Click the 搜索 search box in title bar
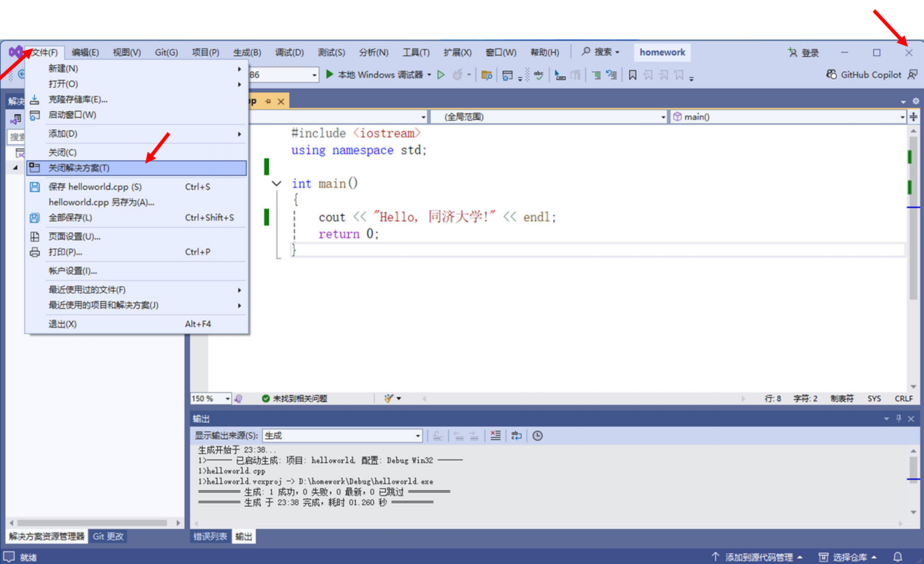924x564 pixels. (601, 52)
